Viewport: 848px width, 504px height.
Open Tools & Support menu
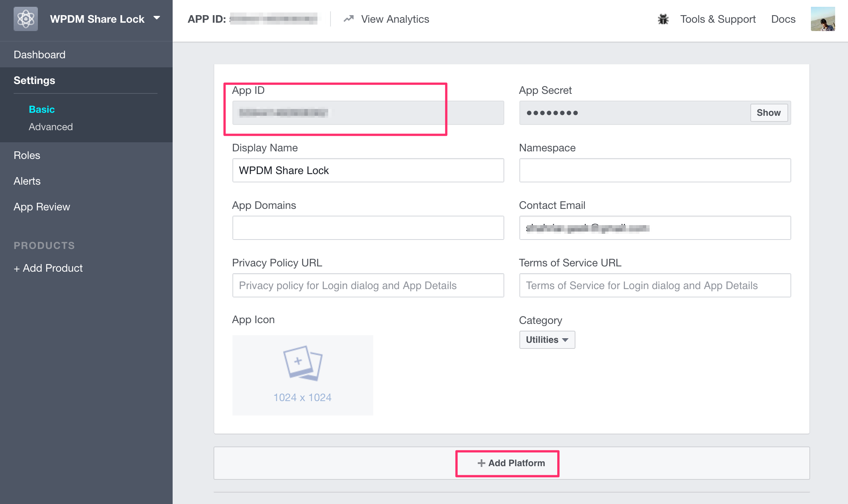point(718,19)
